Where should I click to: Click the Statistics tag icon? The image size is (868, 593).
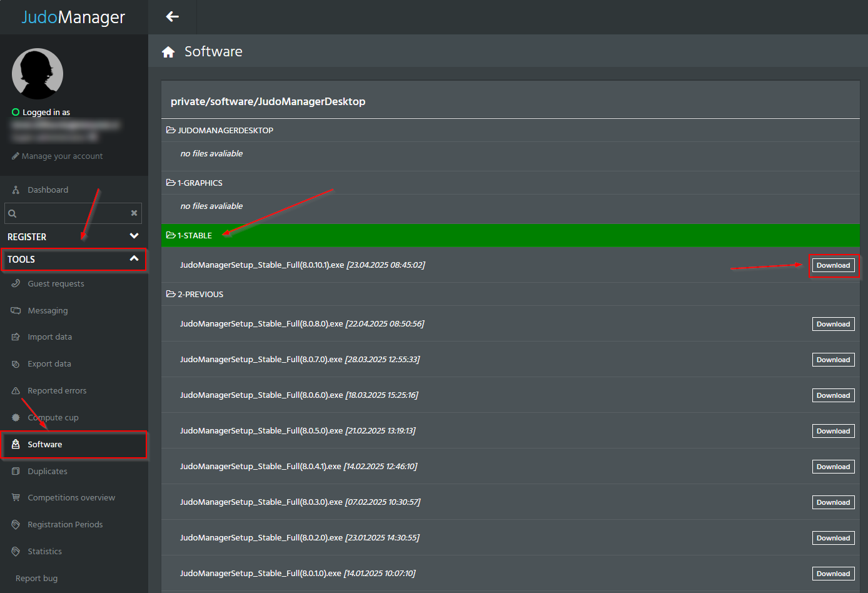[16, 551]
